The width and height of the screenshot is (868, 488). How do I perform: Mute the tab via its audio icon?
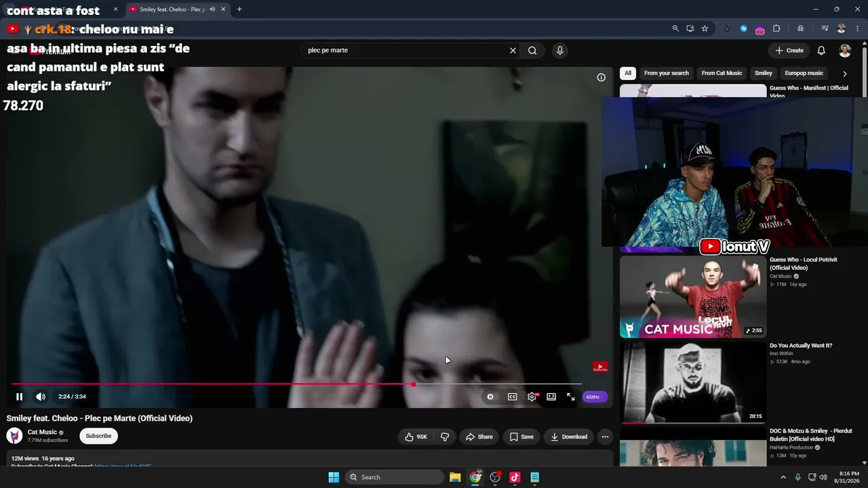pyautogui.click(x=212, y=9)
